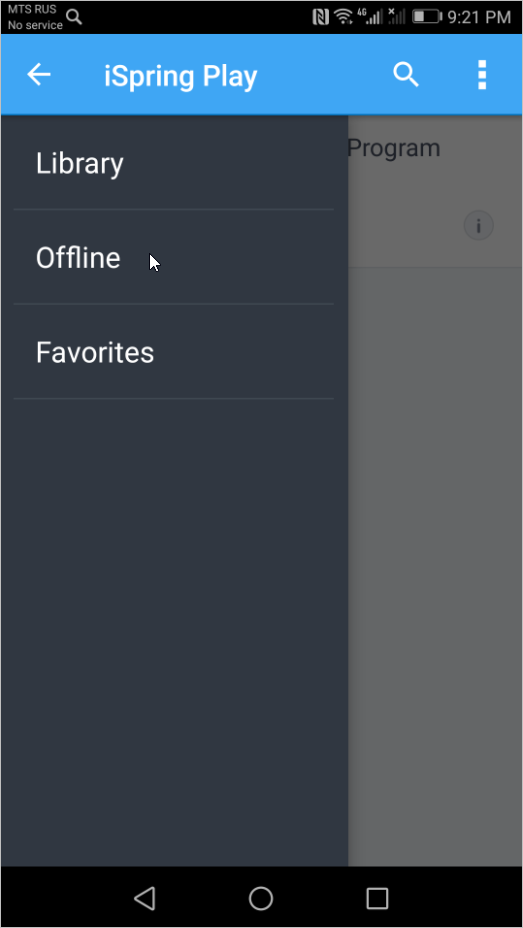The image size is (523, 928).
Task: Click the MTS RUS carrier label
Action: (32, 9)
